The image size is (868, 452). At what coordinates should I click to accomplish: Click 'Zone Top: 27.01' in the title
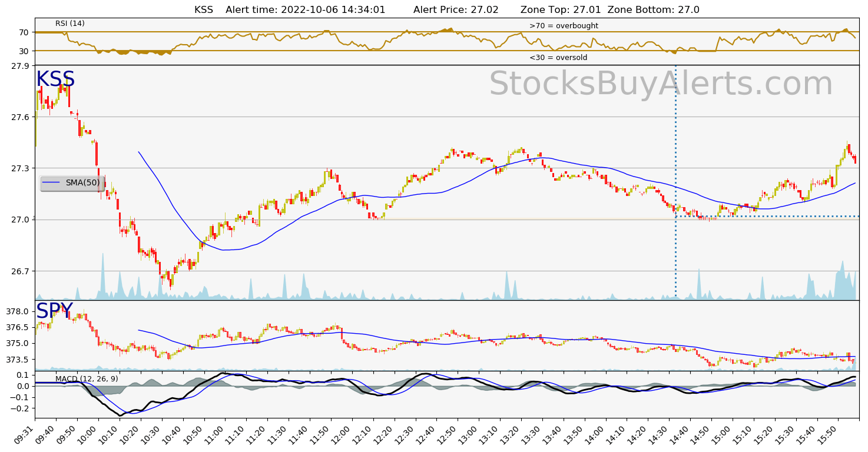(x=561, y=10)
